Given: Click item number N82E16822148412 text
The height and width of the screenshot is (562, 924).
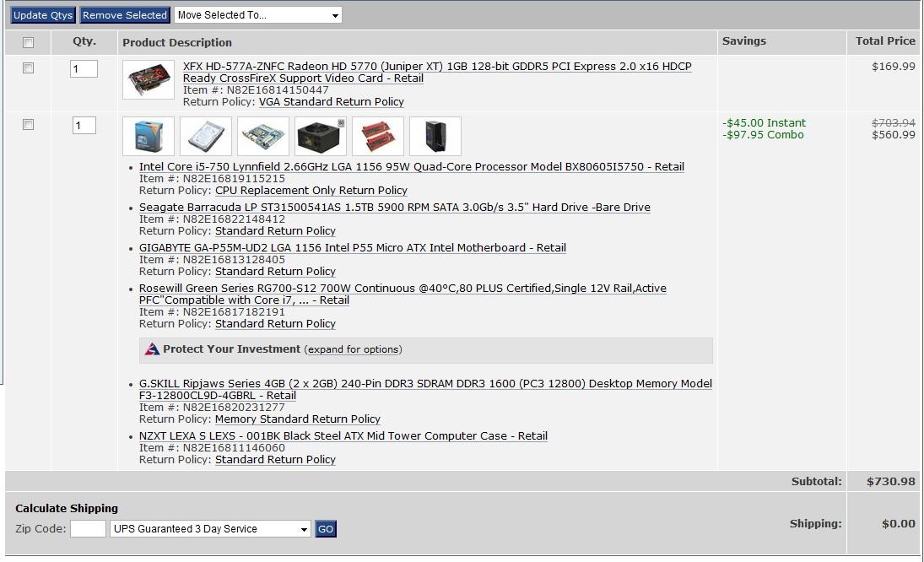Looking at the screenshot, I should click(234, 219).
